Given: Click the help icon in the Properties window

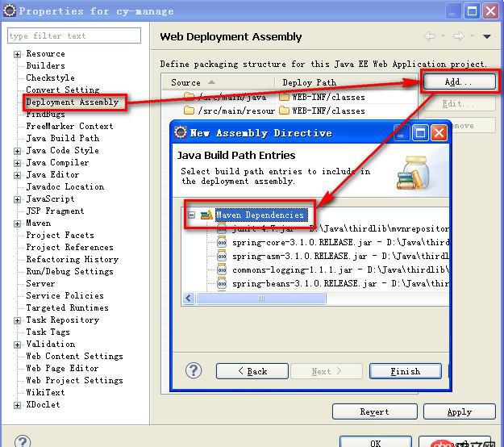Looking at the screenshot, I should [23, 441].
